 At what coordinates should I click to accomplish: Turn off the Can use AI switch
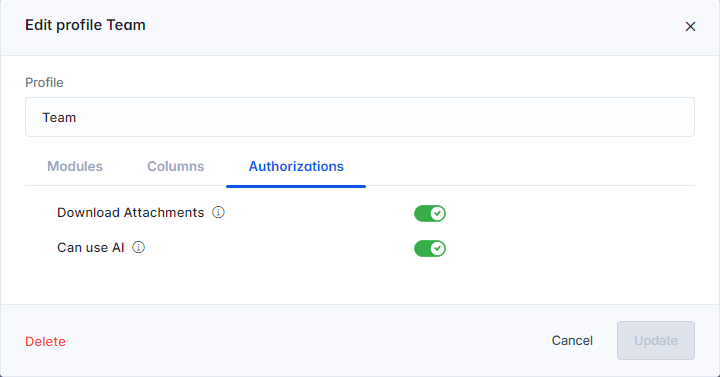(430, 248)
